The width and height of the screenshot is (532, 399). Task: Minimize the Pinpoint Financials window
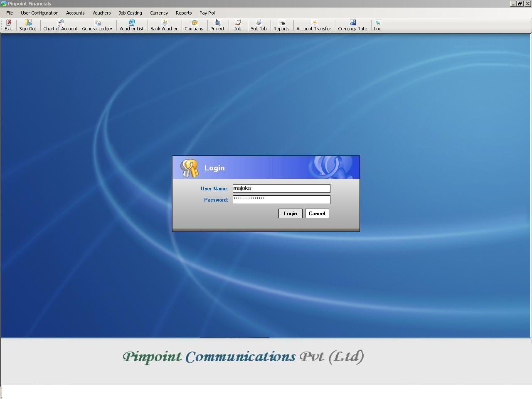pyautogui.click(x=513, y=3)
